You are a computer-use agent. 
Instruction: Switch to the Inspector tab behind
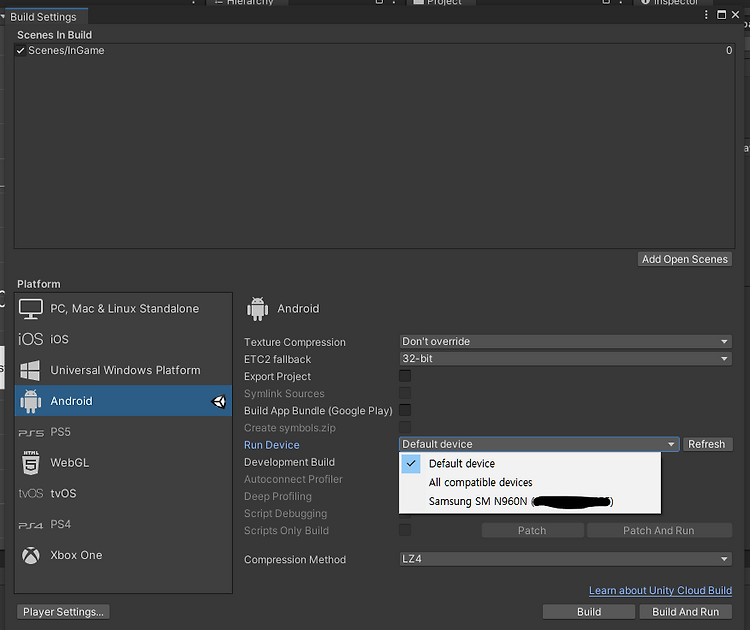click(x=672, y=2)
